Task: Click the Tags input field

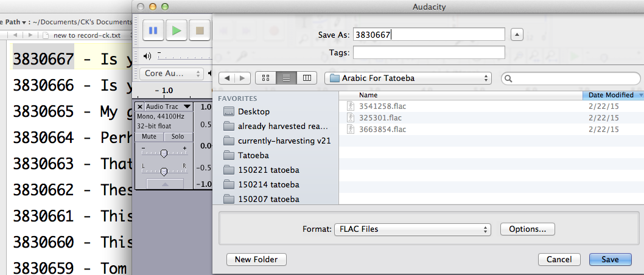Action: tap(429, 53)
